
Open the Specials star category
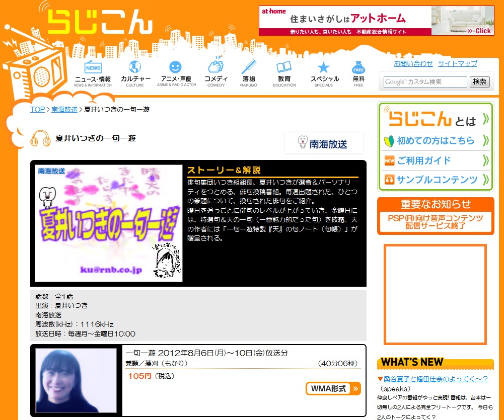point(324,74)
